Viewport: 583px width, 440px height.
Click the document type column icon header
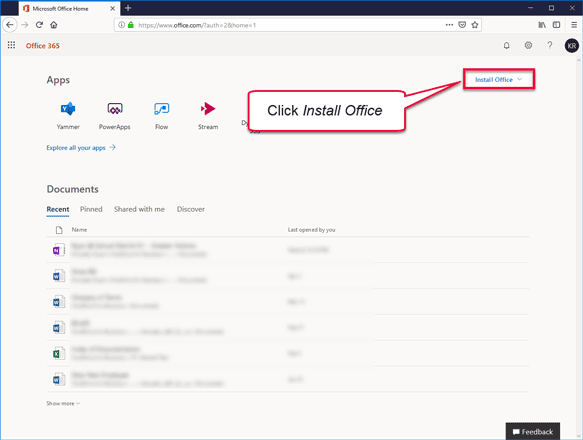point(59,230)
